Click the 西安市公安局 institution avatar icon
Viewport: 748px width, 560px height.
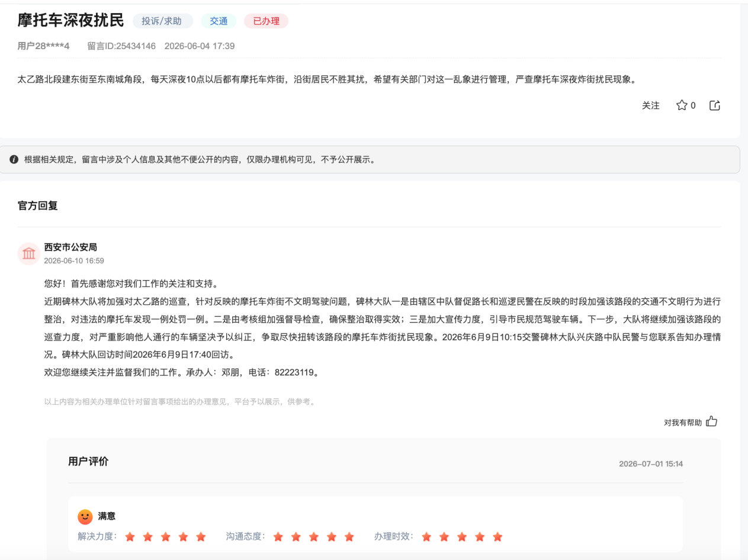click(x=28, y=253)
